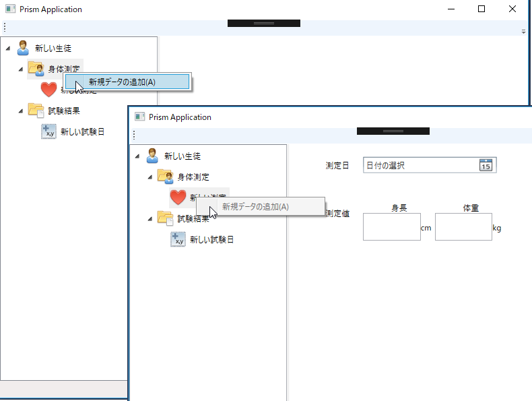The width and height of the screenshot is (532, 401).
Task: Select 新しい試験日 in front window tree
Action: [x=211, y=240]
